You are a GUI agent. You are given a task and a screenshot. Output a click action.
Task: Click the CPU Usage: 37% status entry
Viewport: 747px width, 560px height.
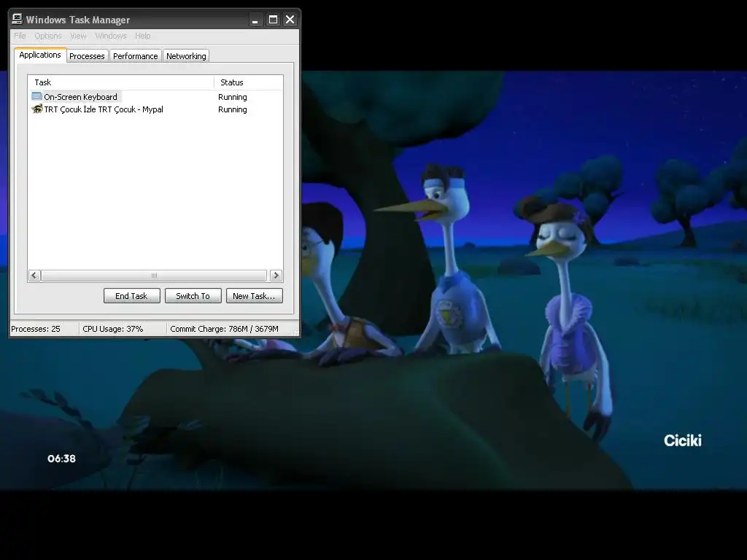pos(113,329)
